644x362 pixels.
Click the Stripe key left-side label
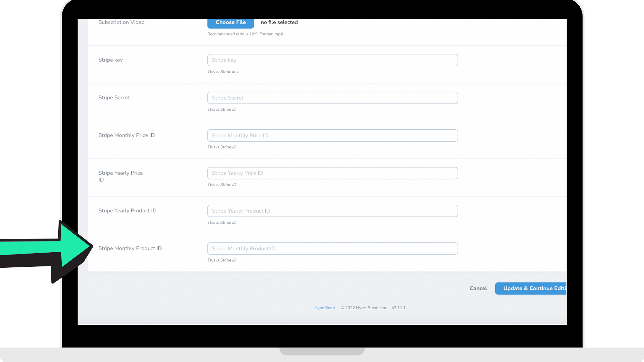[110, 60]
